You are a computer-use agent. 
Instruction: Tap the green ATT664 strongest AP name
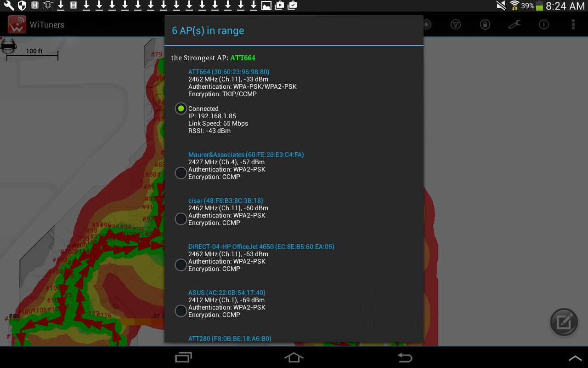[x=243, y=58]
